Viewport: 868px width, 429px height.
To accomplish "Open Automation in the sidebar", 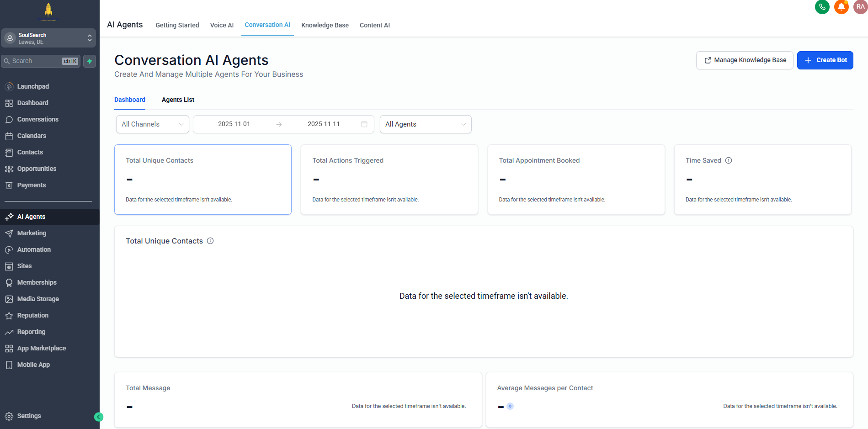I will [x=34, y=249].
